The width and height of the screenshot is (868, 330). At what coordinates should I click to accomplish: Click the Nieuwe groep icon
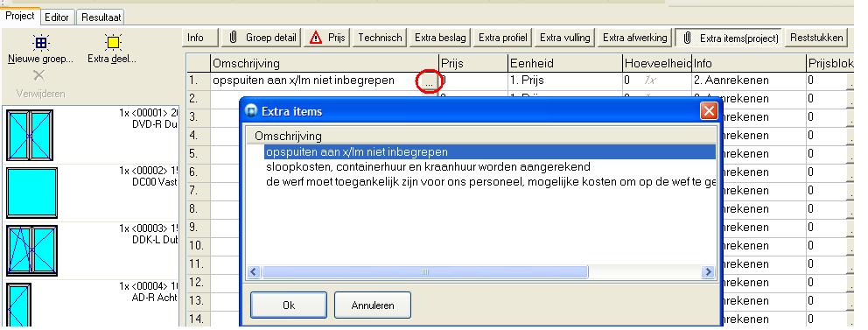coord(40,43)
